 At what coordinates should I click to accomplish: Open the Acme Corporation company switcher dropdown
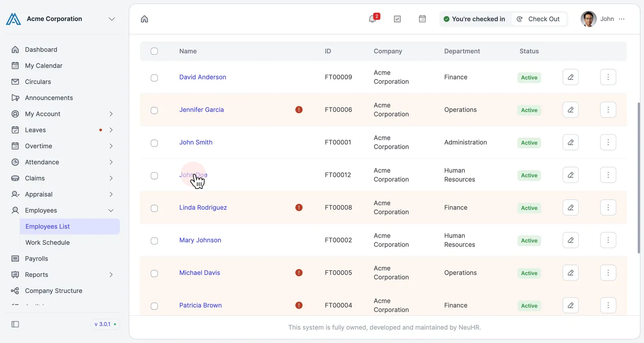[x=112, y=19]
